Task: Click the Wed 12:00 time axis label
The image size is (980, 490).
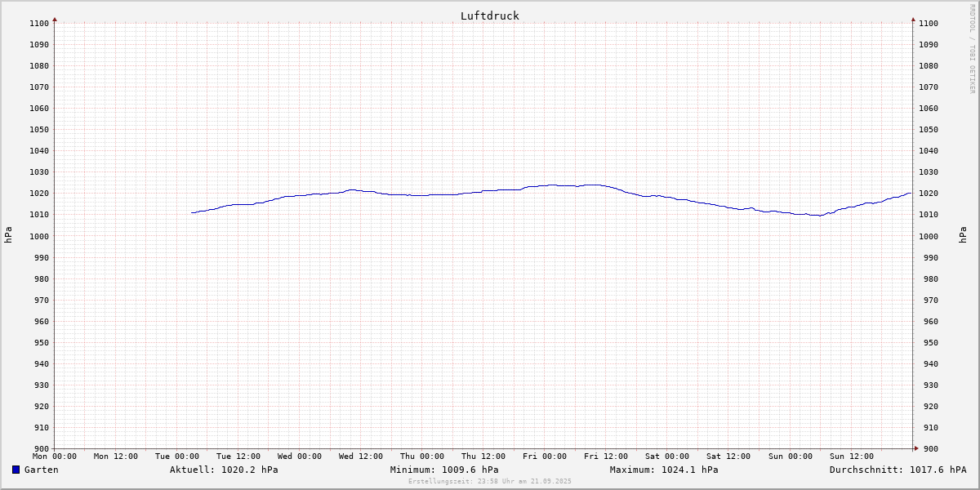Action: (x=361, y=457)
